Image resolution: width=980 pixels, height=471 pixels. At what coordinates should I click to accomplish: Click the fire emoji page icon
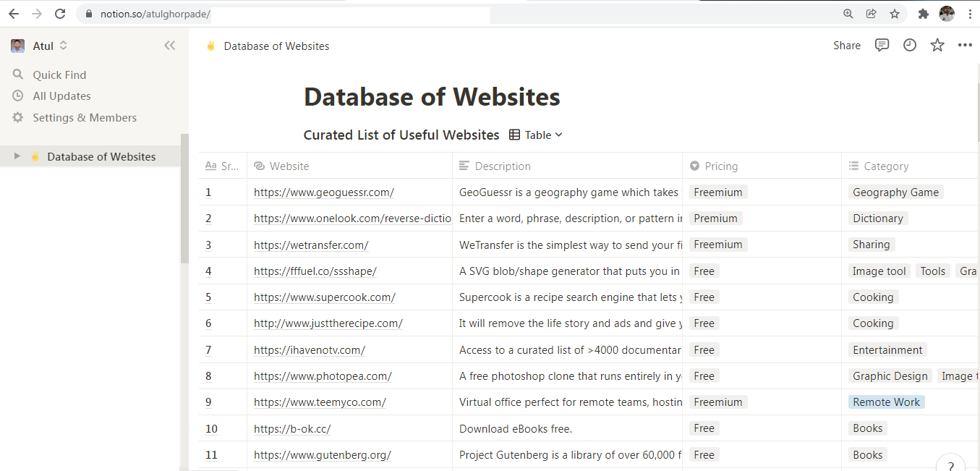coord(210,45)
